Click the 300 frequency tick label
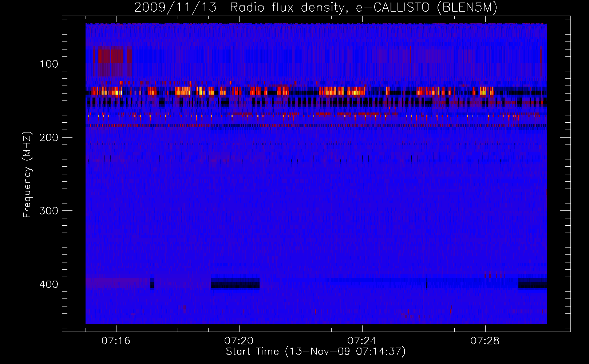 (49, 211)
